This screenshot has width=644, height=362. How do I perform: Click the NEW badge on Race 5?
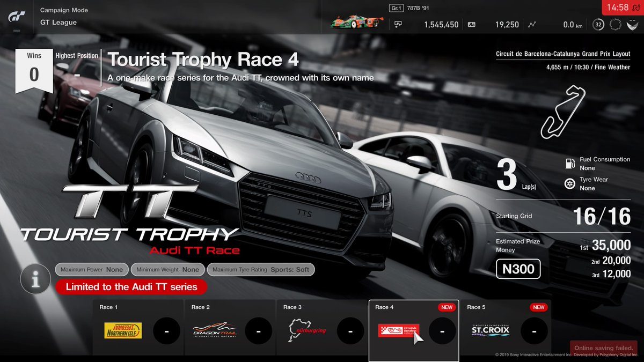click(x=539, y=307)
